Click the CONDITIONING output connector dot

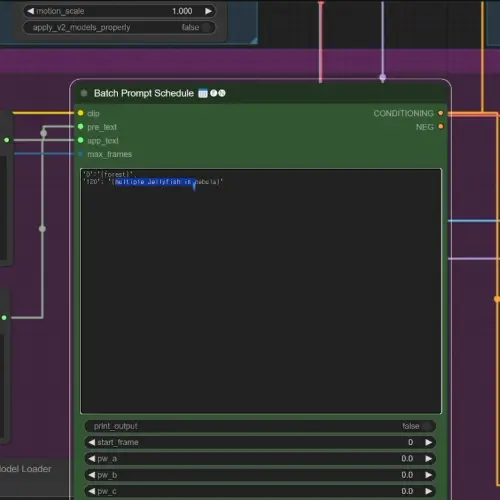point(441,113)
